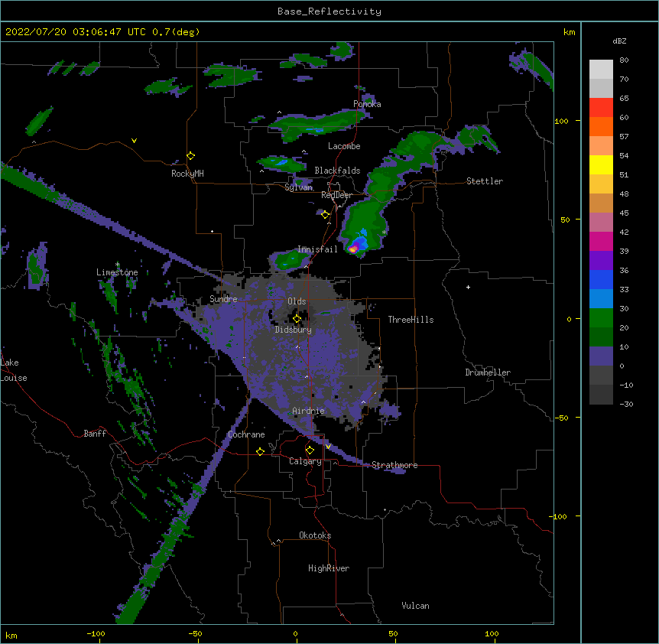Click the yellow diamond marker below Cochrane

260,451
